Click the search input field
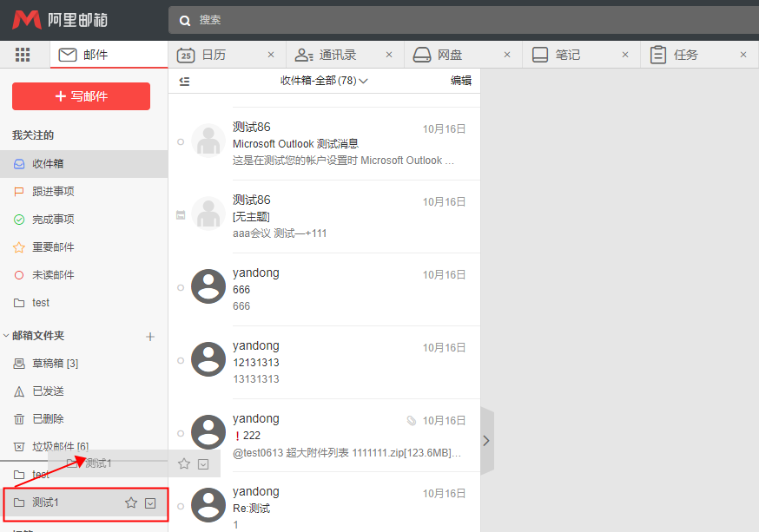The image size is (759, 532). tap(434, 19)
